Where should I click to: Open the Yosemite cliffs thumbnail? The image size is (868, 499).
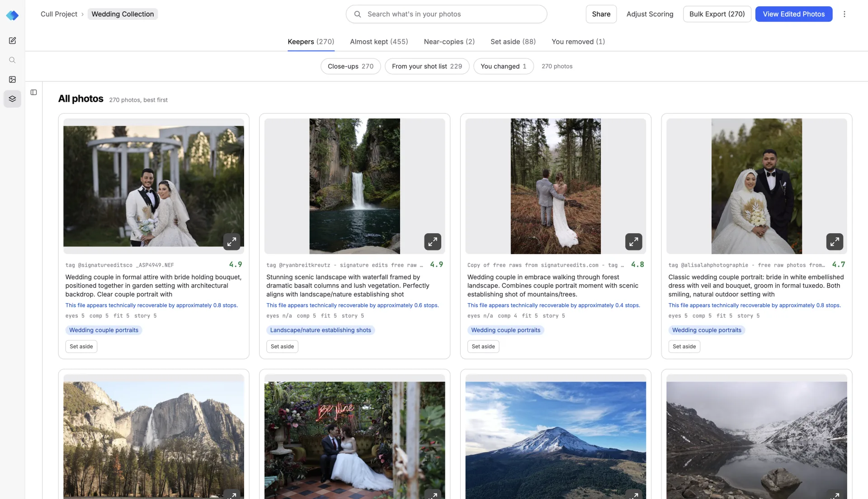[x=154, y=441]
